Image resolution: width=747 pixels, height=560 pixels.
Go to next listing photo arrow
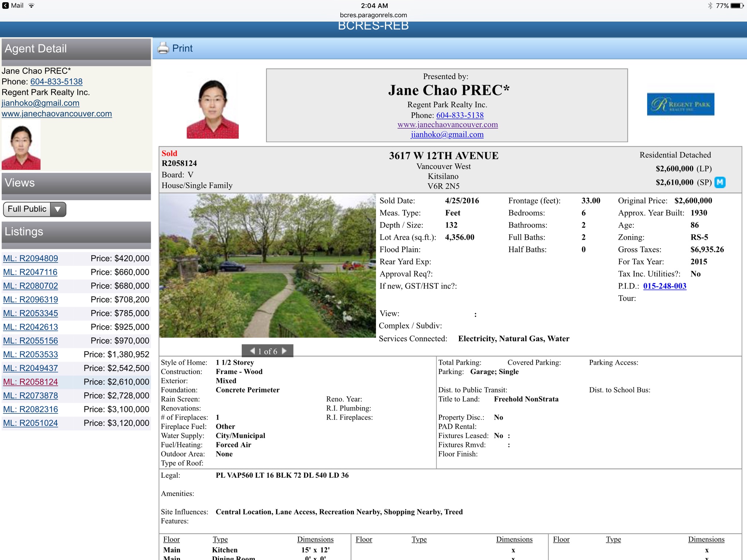(x=285, y=351)
